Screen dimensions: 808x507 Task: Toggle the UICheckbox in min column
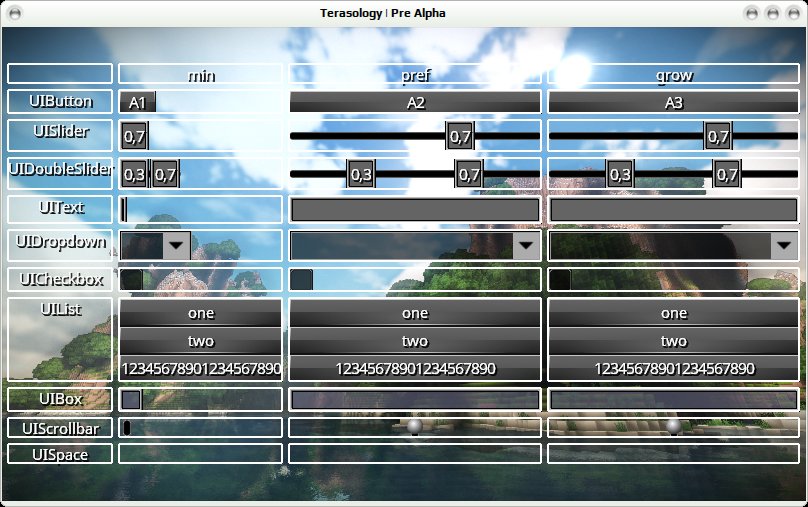point(131,279)
